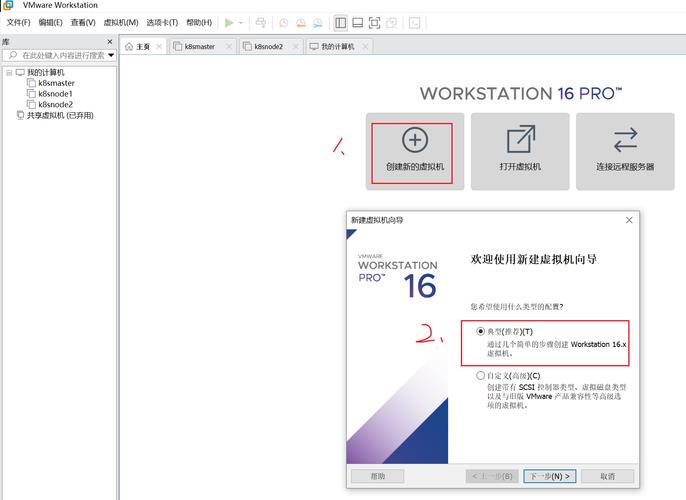Open the 选项卡(T) menu
Screen dimensions: 686x500
[162, 22]
